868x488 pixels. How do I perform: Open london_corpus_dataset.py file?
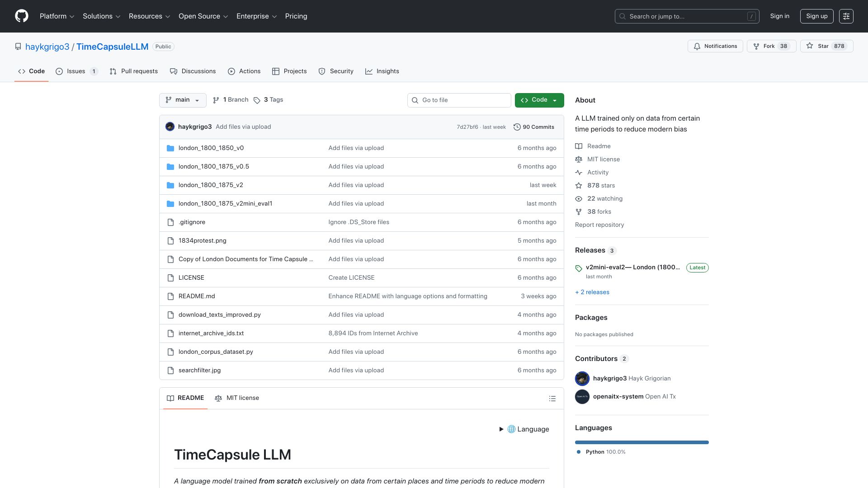coord(216,352)
